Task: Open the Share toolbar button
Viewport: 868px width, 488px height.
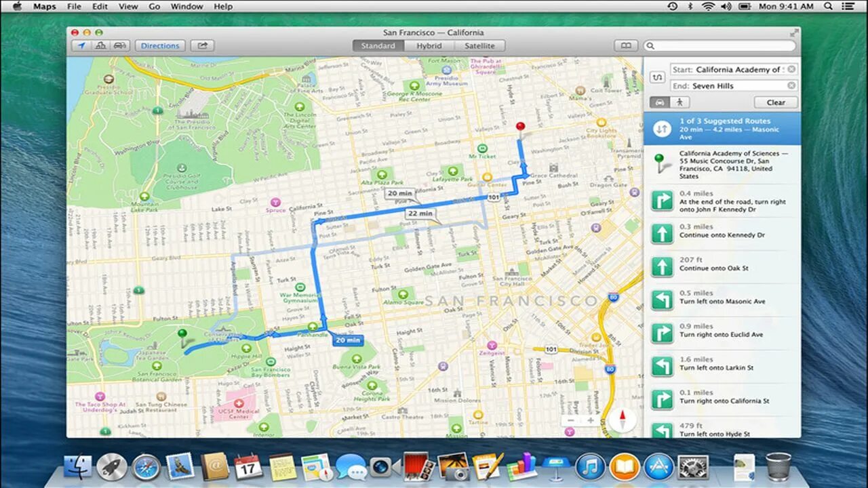Action: pos(202,45)
